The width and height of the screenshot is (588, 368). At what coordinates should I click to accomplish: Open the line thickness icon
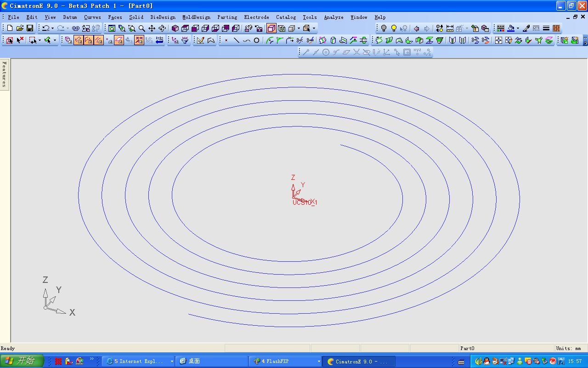click(x=546, y=29)
